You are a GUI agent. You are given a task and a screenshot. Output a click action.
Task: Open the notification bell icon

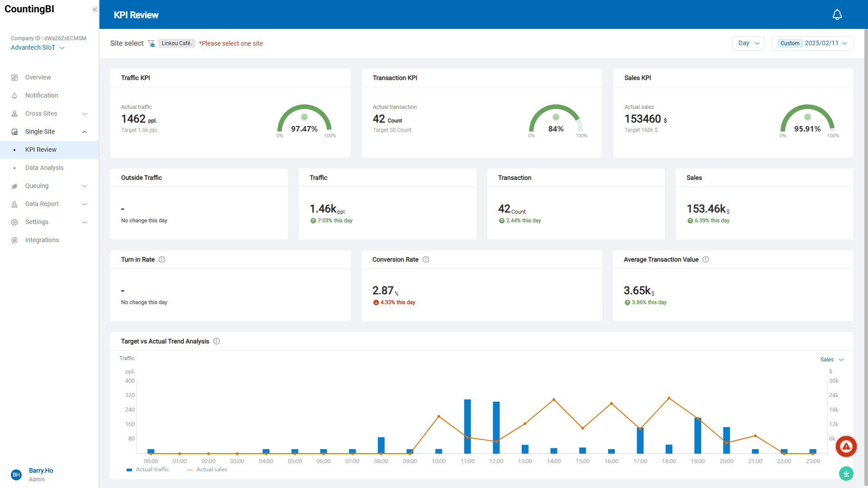(x=837, y=15)
